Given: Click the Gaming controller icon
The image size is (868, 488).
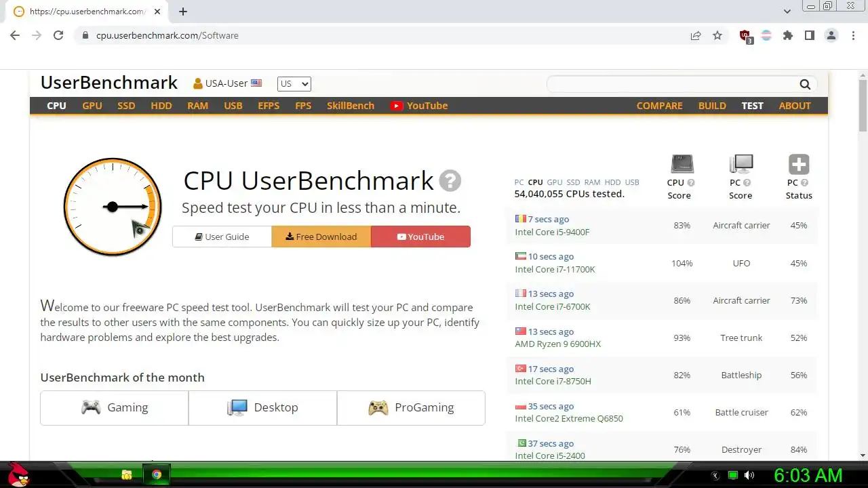Looking at the screenshot, I should coord(91,407).
